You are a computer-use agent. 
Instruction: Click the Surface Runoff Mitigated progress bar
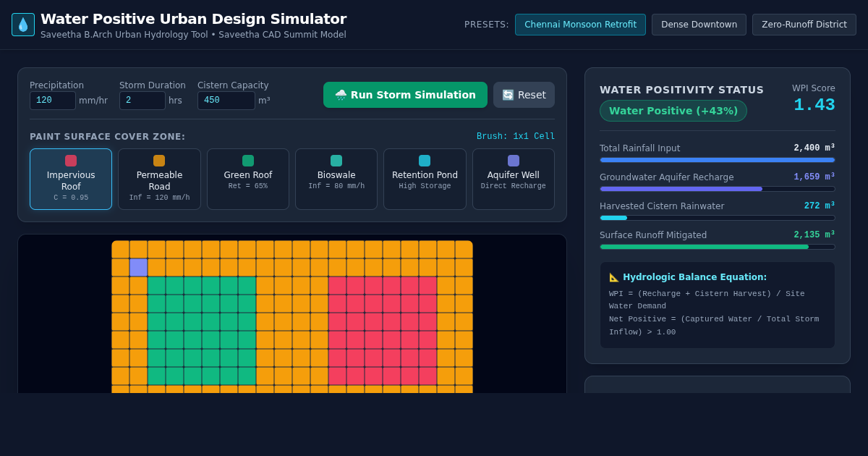[718, 247]
